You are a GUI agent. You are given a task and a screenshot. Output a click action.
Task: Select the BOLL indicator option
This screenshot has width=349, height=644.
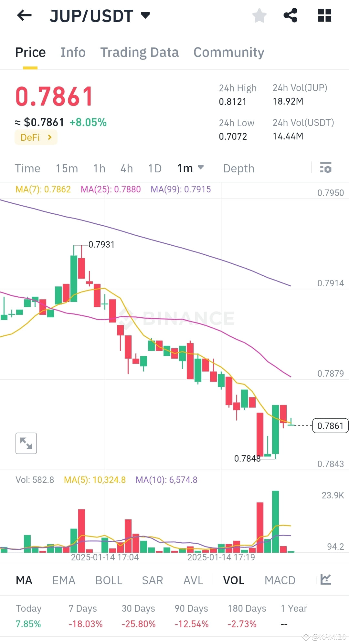click(109, 580)
